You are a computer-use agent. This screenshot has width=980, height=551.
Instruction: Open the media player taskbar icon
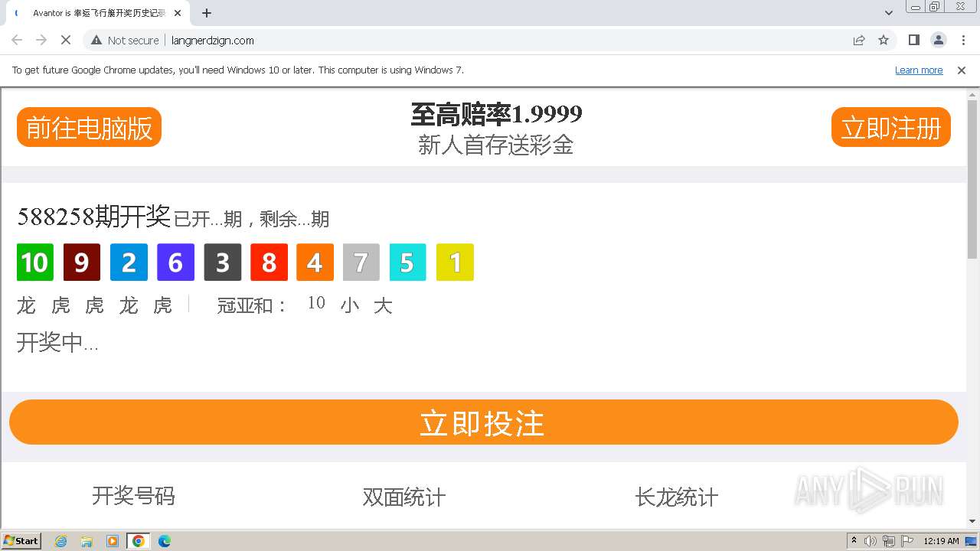pos(113,541)
